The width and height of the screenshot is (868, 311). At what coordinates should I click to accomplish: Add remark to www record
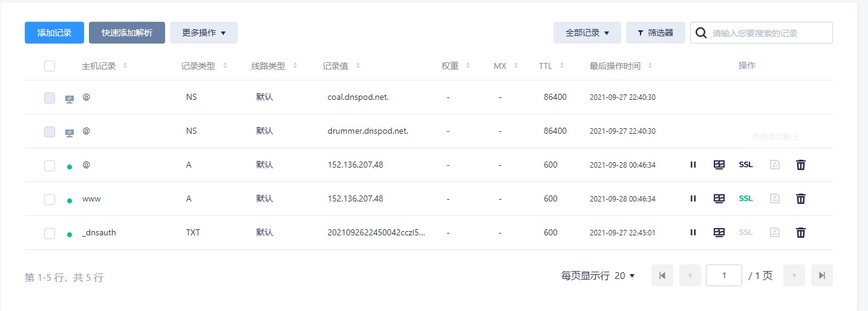[x=775, y=198]
